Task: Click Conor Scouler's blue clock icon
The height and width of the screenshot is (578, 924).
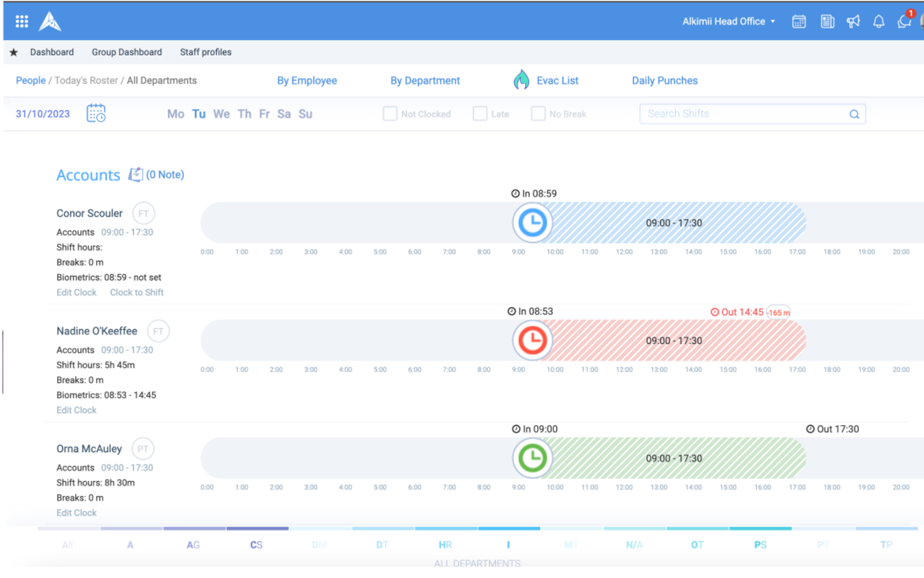Action: (533, 223)
